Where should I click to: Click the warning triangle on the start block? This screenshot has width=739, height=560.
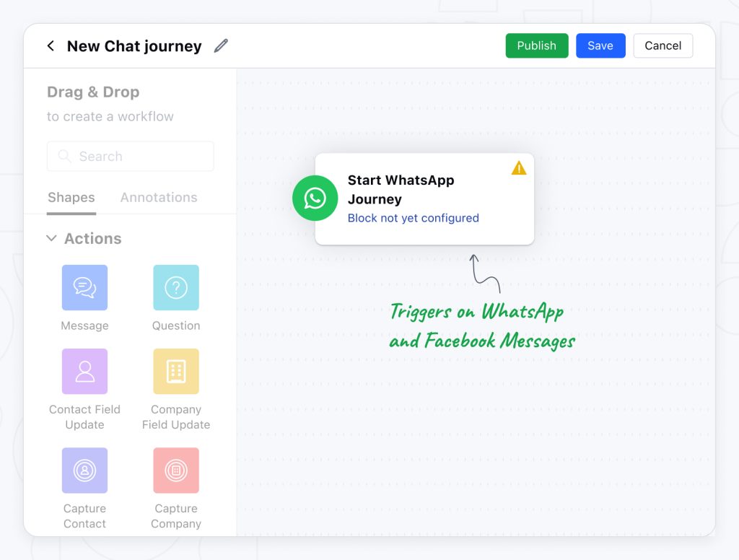coord(518,167)
